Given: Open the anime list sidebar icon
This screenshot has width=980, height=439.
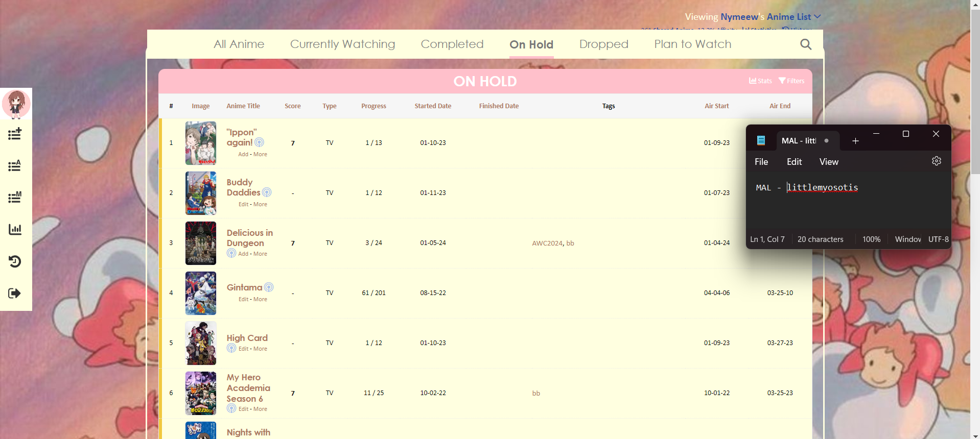Looking at the screenshot, I should point(15,165).
